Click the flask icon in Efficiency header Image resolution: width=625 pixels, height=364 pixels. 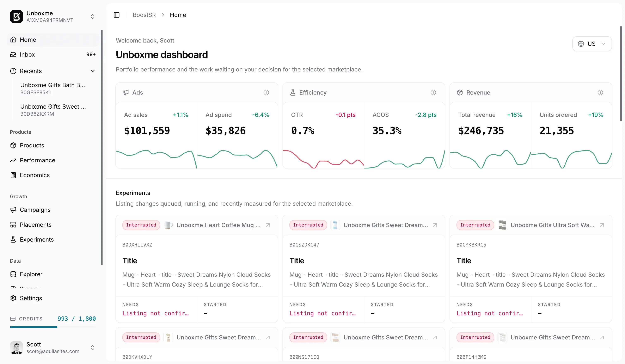click(x=293, y=93)
